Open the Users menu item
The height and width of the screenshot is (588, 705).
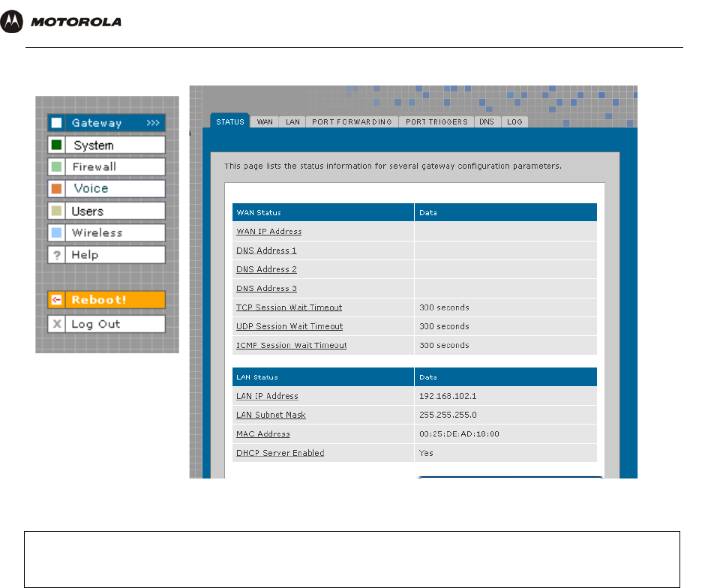click(x=106, y=211)
